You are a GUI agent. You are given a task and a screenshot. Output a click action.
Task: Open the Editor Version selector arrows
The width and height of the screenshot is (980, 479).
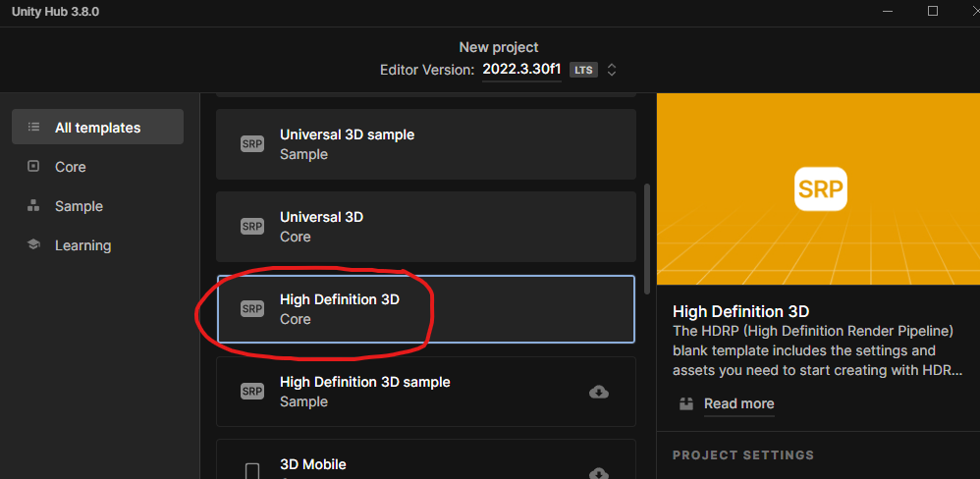[x=612, y=70]
